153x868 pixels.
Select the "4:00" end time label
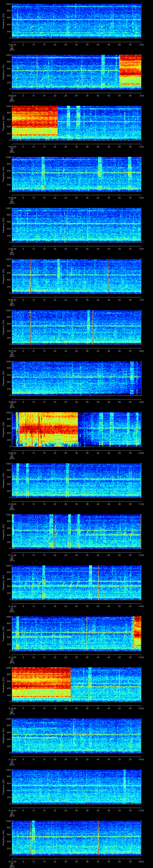tap(141, 147)
